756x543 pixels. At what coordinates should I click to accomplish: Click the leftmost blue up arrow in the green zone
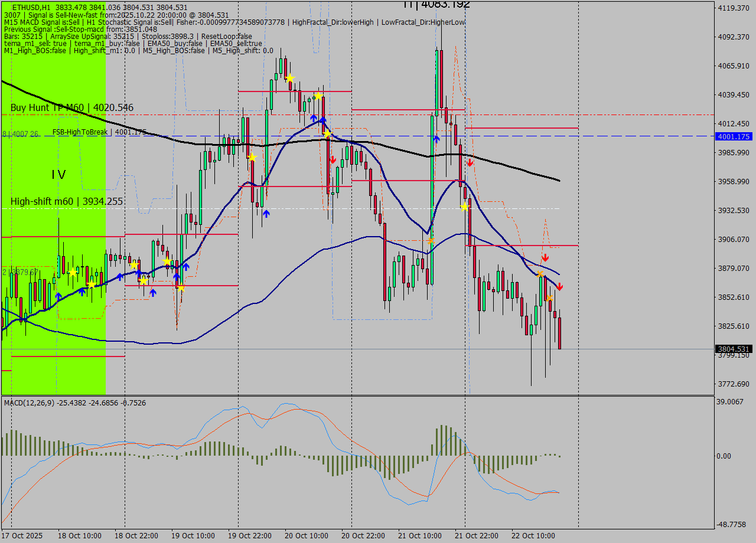[x=58, y=296]
